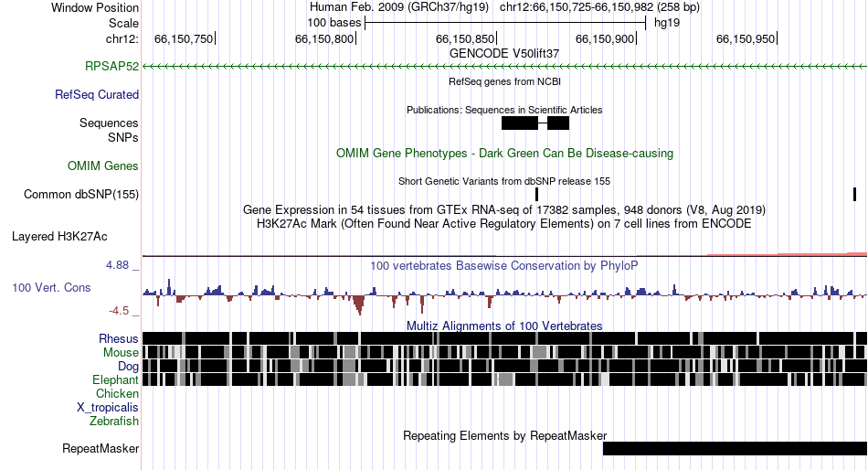This screenshot has height=470, width=868.
Task: Click the Short Genetic Variants from dbSNP title
Action: pyautogui.click(x=504, y=181)
